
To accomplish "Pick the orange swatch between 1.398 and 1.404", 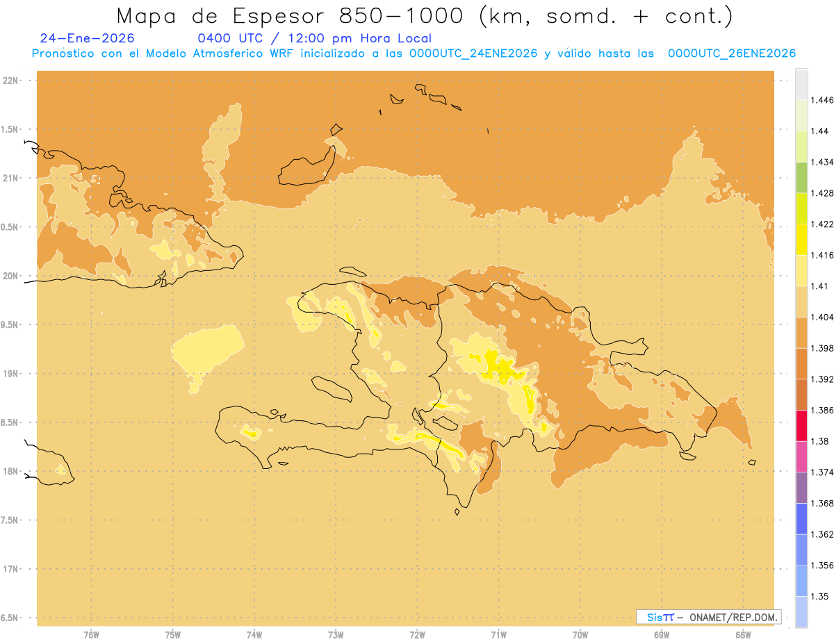I will pos(801,332).
